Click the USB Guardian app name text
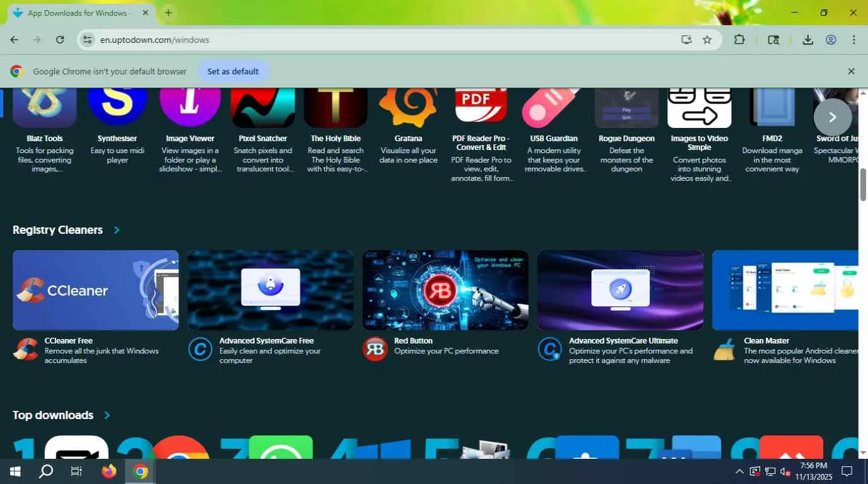The height and width of the screenshot is (484, 868). click(x=554, y=139)
